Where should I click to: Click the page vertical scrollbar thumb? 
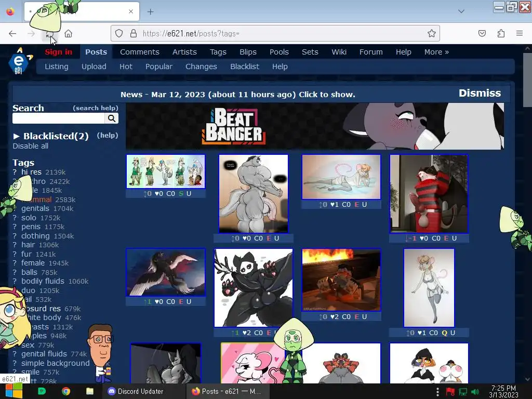(527, 79)
